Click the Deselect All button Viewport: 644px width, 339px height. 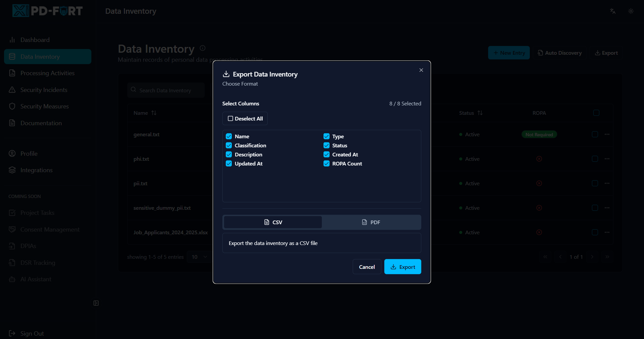(x=245, y=118)
